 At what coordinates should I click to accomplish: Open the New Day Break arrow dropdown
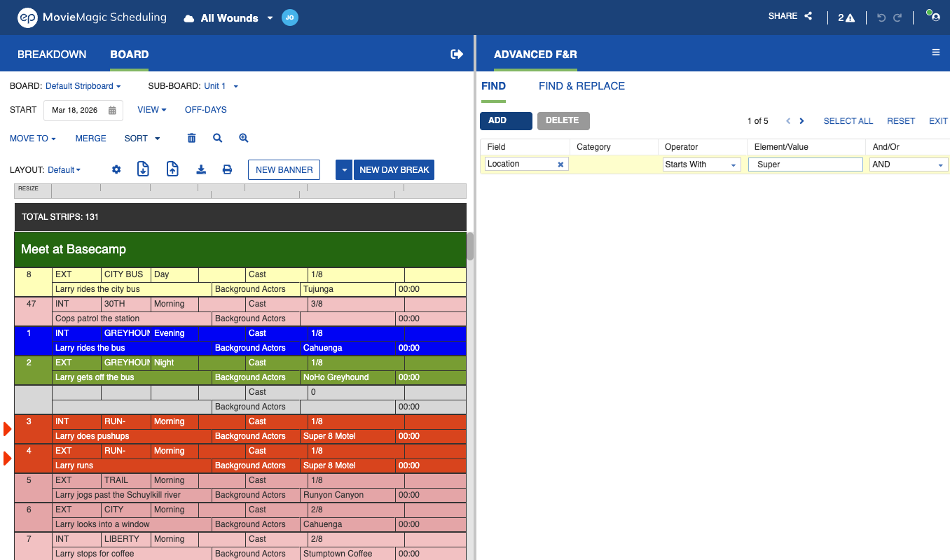(343, 170)
